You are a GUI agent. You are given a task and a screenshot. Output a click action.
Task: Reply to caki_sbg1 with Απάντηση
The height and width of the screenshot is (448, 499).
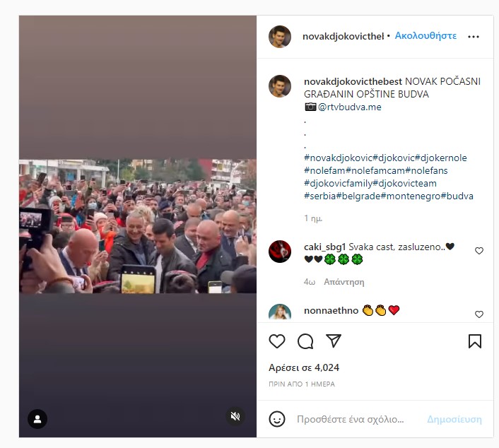(x=344, y=282)
